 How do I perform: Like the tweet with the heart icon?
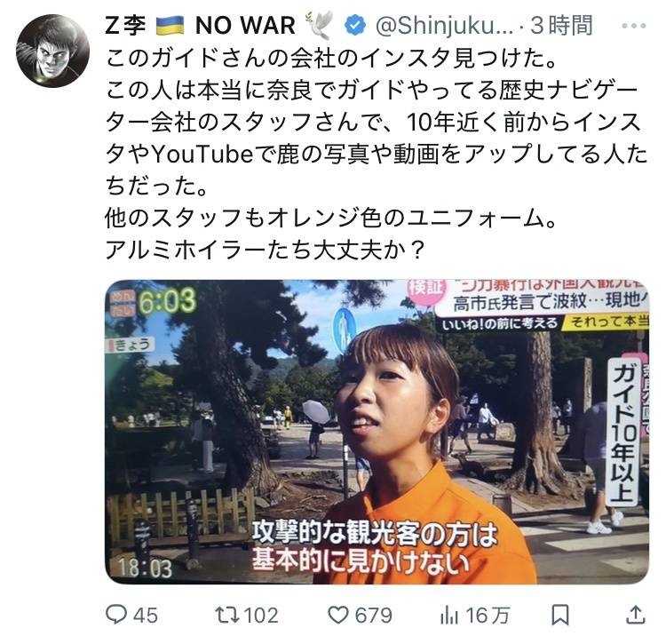click(x=338, y=615)
